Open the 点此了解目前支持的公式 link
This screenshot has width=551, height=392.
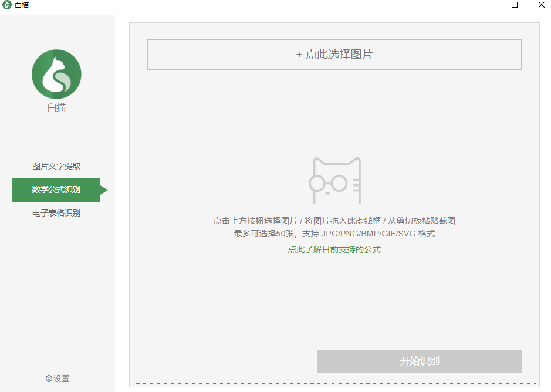pos(334,249)
